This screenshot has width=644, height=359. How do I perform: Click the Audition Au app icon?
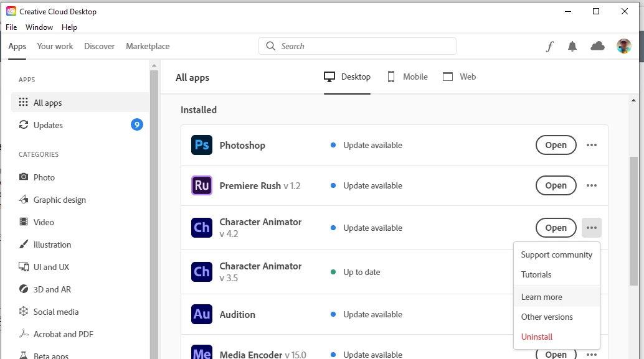pos(202,314)
